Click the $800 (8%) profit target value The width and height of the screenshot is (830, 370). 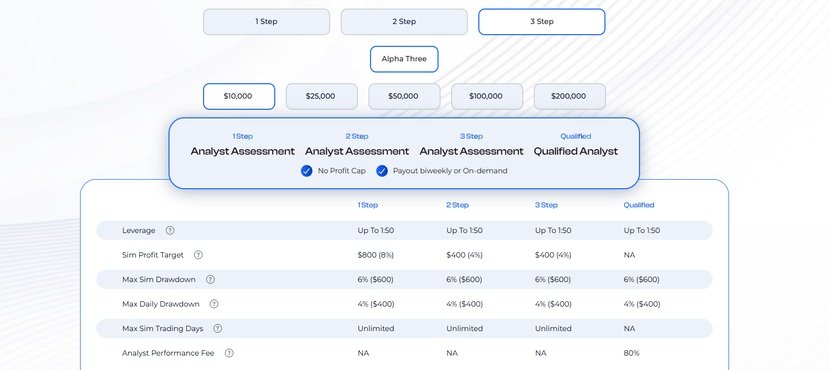(x=376, y=255)
